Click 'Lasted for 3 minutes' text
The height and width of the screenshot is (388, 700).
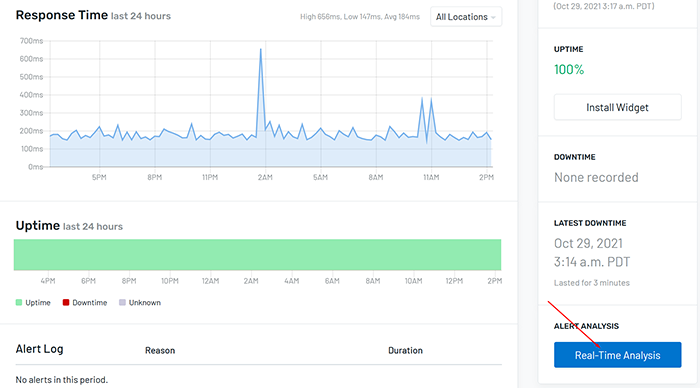click(x=592, y=283)
